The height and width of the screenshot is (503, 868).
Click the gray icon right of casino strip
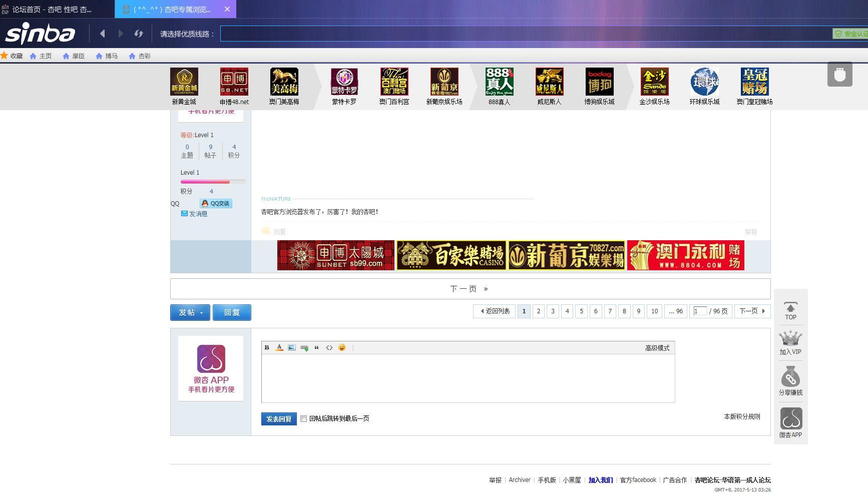coord(840,74)
